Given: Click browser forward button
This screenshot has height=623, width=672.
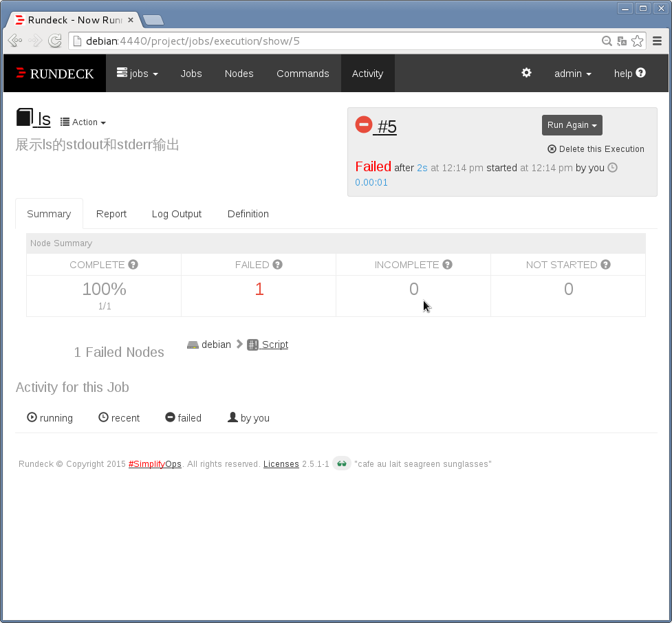Looking at the screenshot, I should [35, 41].
